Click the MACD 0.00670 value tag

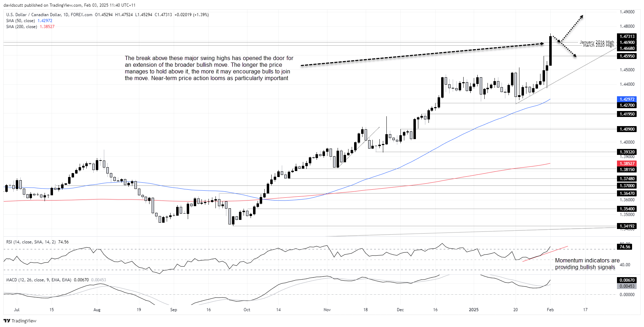(x=626, y=280)
